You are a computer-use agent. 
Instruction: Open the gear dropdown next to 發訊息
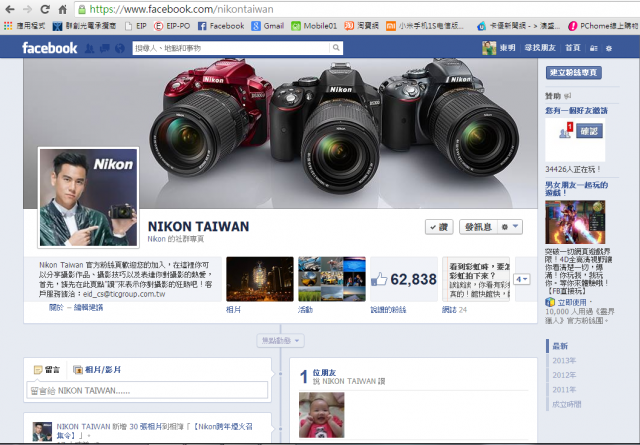click(x=510, y=227)
